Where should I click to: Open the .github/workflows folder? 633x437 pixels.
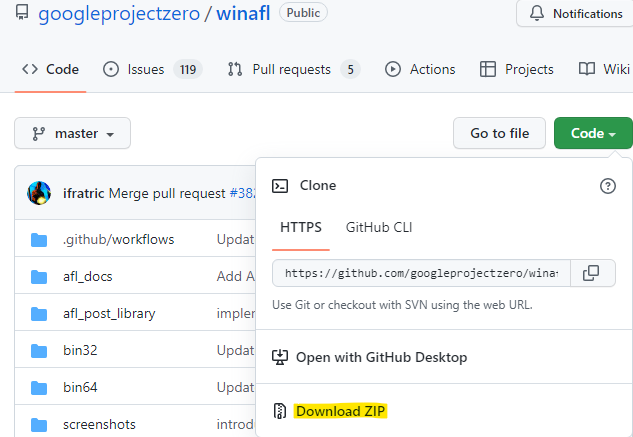(x=119, y=240)
